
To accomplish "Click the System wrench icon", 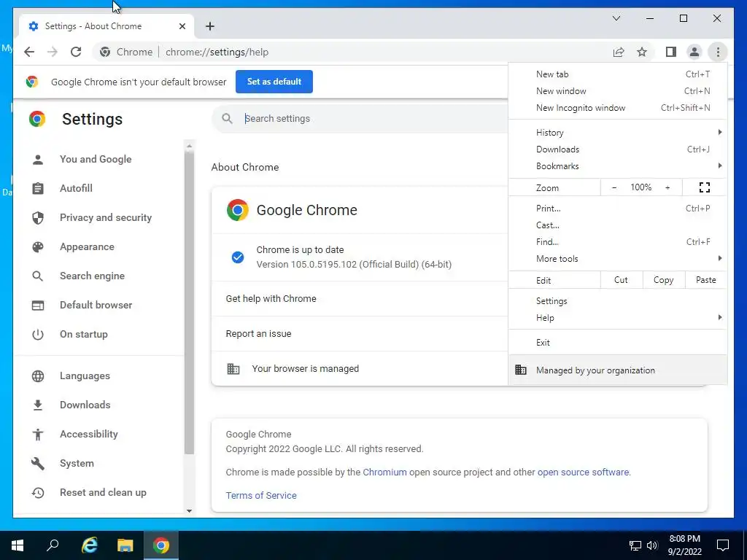I will click(38, 463).
